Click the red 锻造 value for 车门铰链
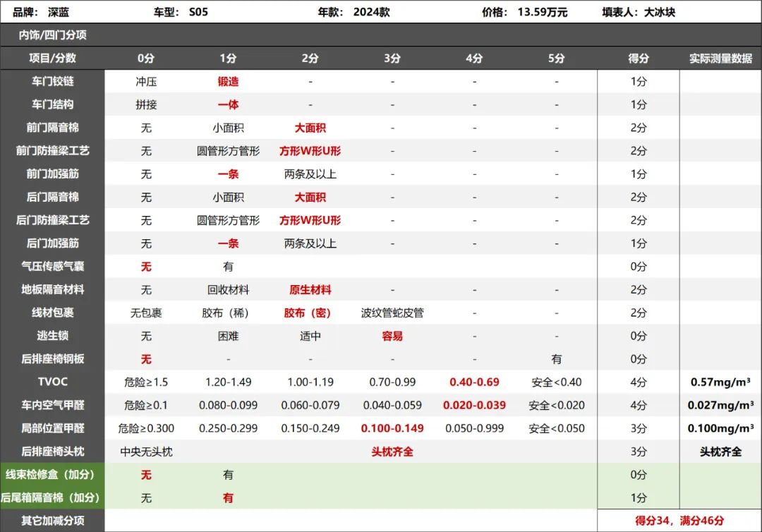Screen dimensions: 762x532 [x=227, y=81]
